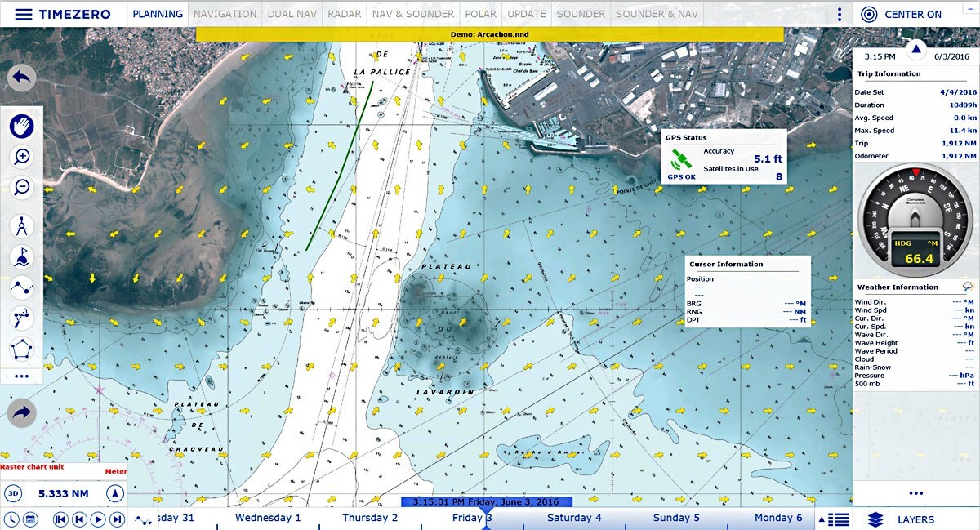Viewport: 980px width, 530px height.
Task: Select the boundary polygon tool
Action: pyautogui.click(x=22, y=349)
